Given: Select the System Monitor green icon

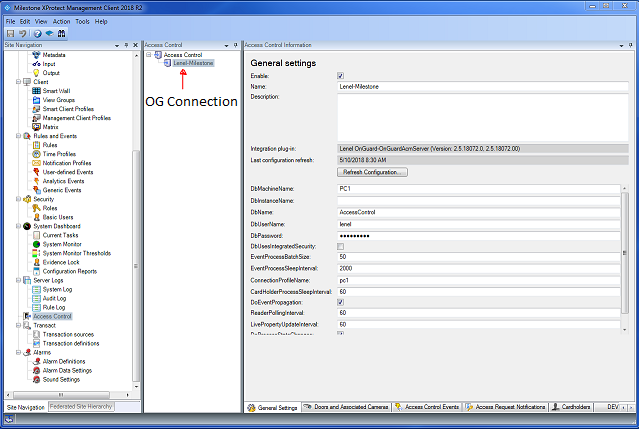Looking at the screenshot, I should click(36, 244).
